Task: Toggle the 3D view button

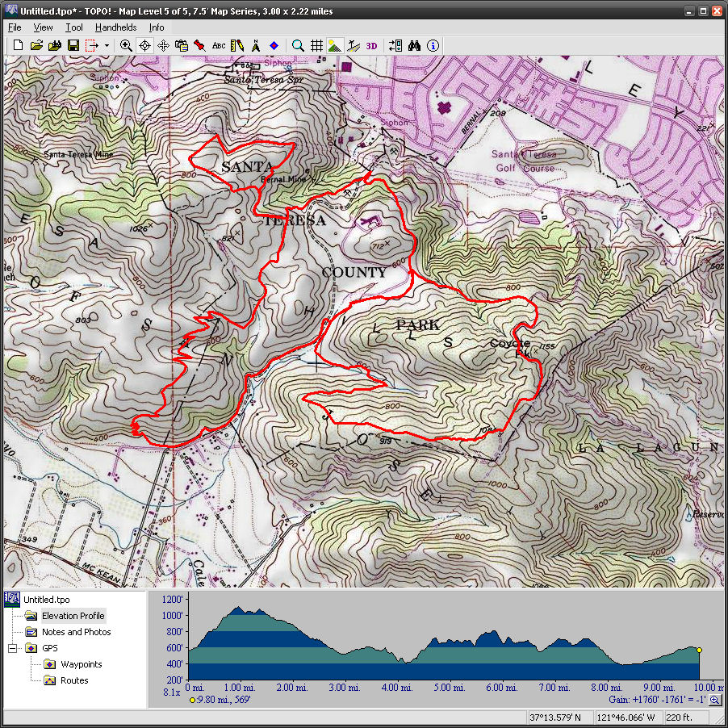Action: point(371,45)
